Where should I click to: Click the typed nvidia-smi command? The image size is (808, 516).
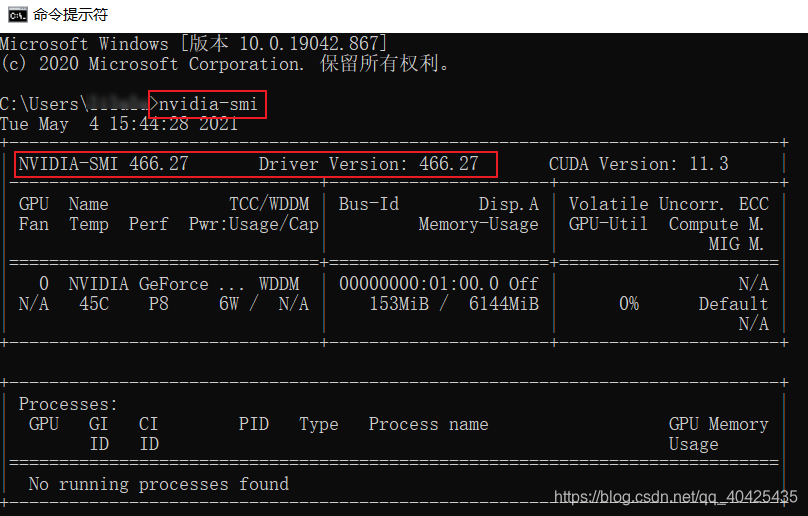208,105
